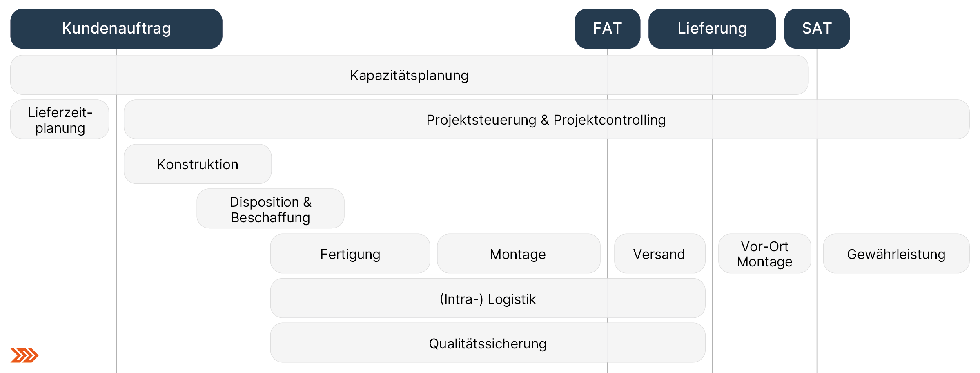Select Projektsteuerung & Projektcontrolling bar

point(546,120)
